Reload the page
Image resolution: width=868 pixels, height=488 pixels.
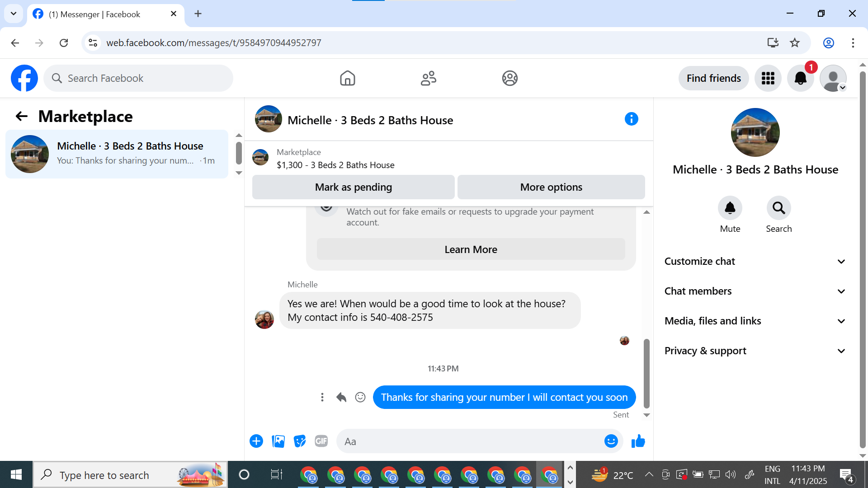64,42
